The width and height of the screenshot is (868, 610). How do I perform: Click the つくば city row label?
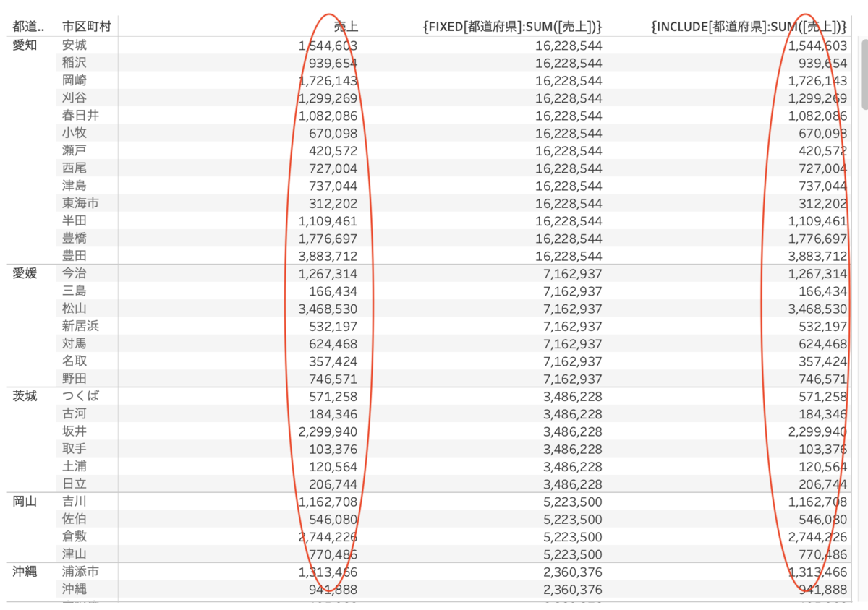coord(80,396)
